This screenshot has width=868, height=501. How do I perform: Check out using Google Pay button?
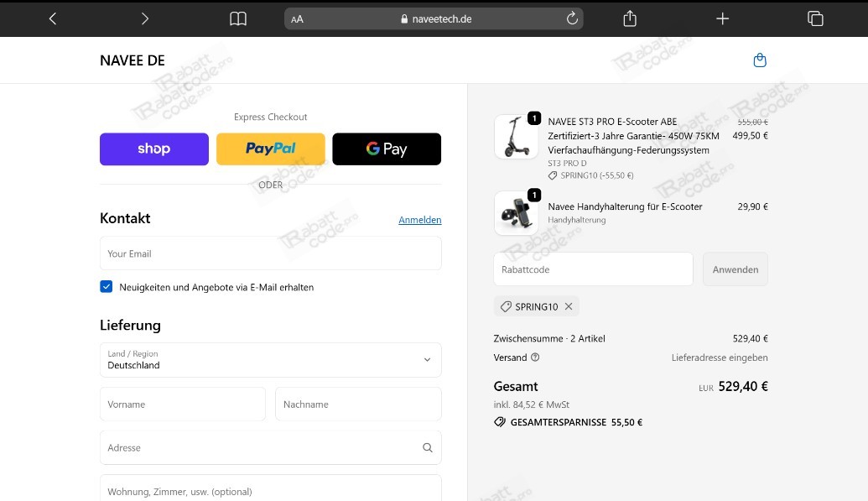pyautogui.click(x=387, y=149)
